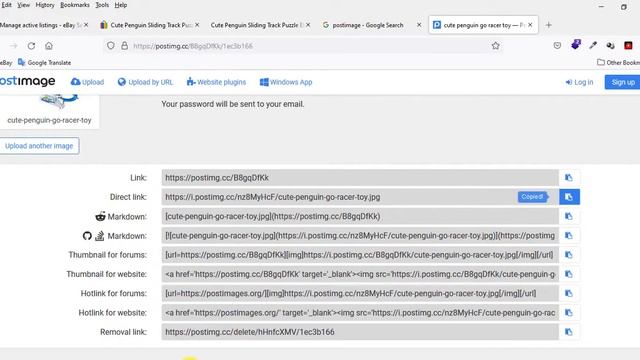
Task: Open the History menu
Action: tap(45, 5)
